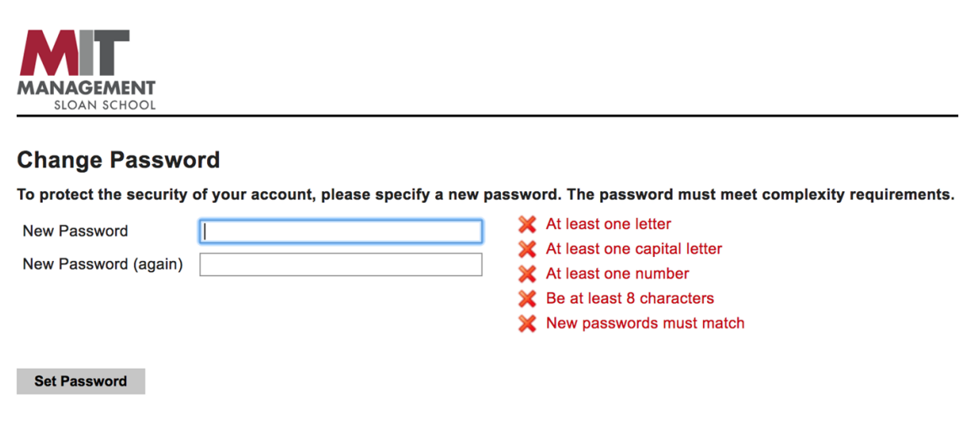Click the "Be at least 8 characters" requirement text
980x421 pixels.
coord(630,298)
